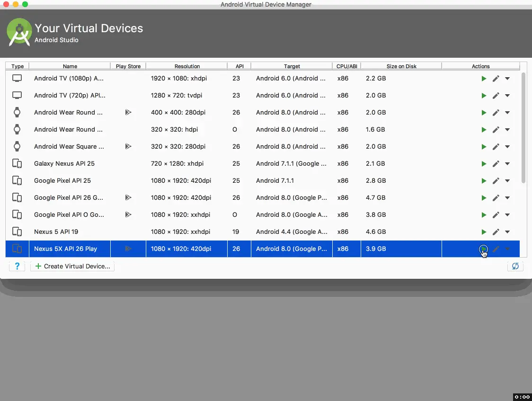Edit the Google Pixel API 25 AVD

click(496, 181)
